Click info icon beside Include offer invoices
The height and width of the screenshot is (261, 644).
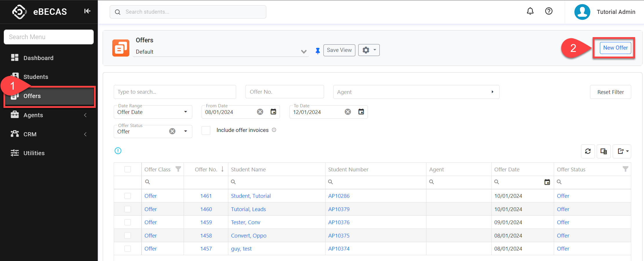tap(274, 130)
